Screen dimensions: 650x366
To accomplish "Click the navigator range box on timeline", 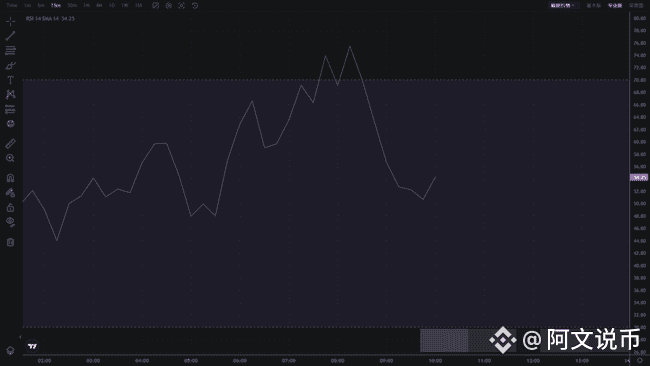I will coord(444,340).
